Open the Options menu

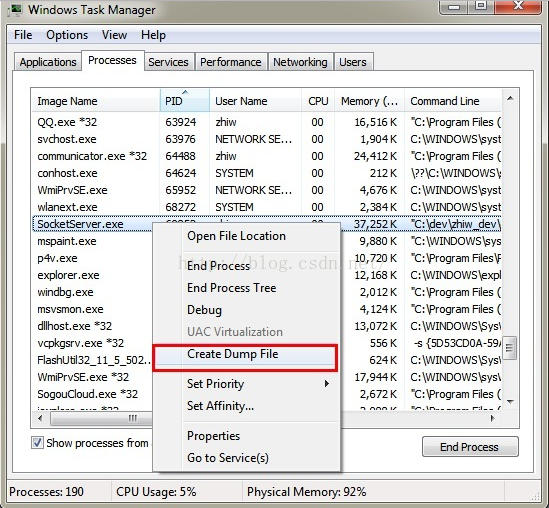(x=67, y=35)
